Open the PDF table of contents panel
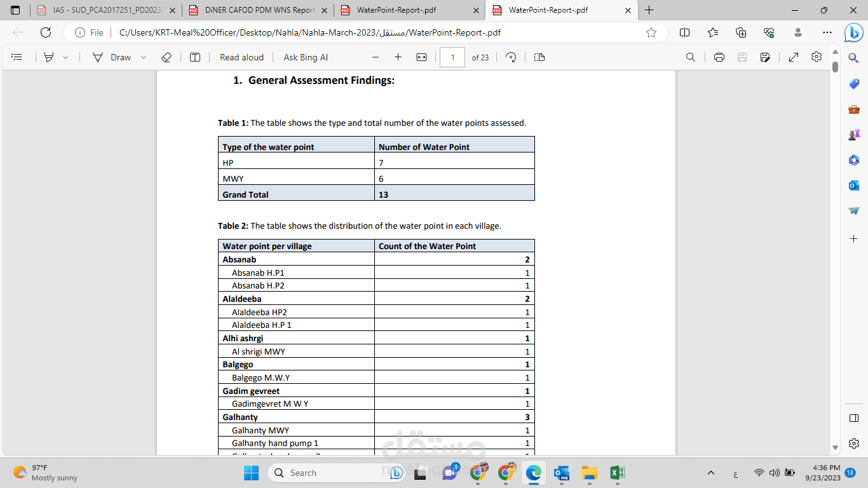The image size is (868, 488). coord(17,57)
